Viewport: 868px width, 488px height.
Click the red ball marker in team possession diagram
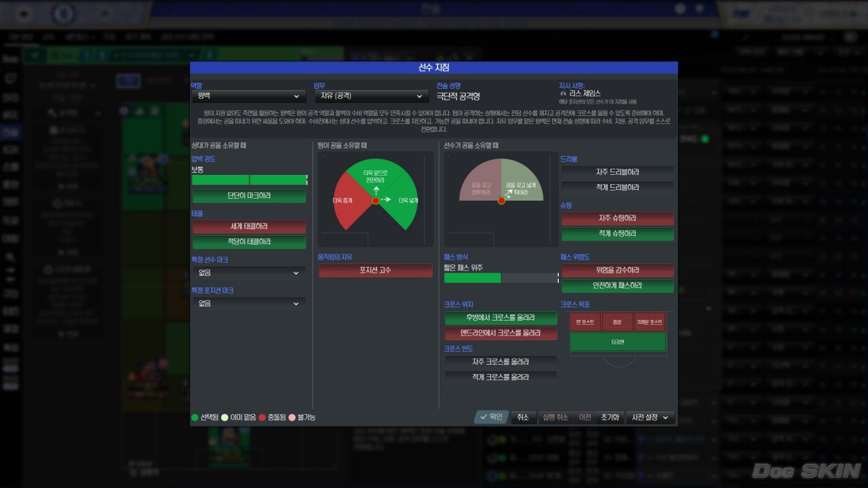376,201
